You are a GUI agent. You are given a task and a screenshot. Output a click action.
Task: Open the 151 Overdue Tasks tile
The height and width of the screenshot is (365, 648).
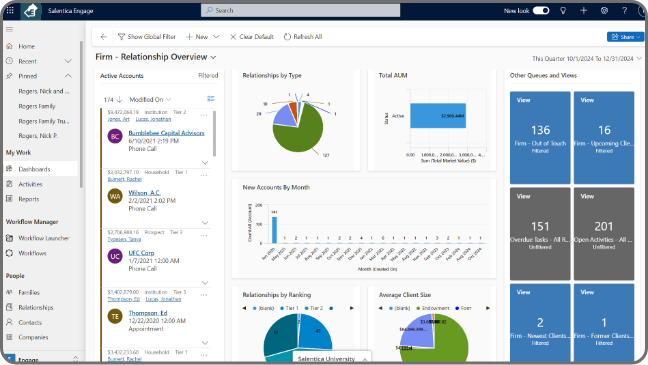click(540, 234)
